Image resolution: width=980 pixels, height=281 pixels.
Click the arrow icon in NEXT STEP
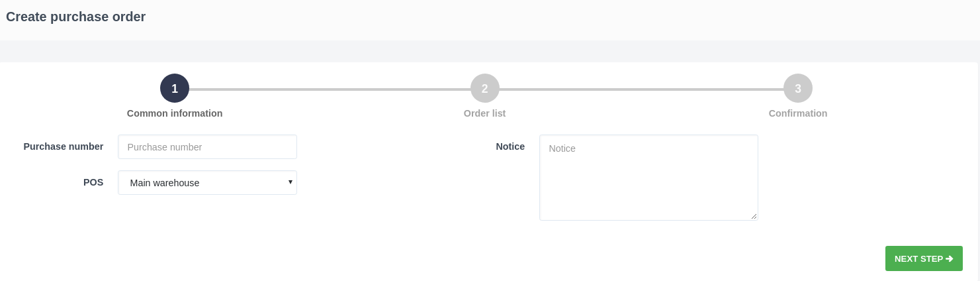[x=950, y=259]
